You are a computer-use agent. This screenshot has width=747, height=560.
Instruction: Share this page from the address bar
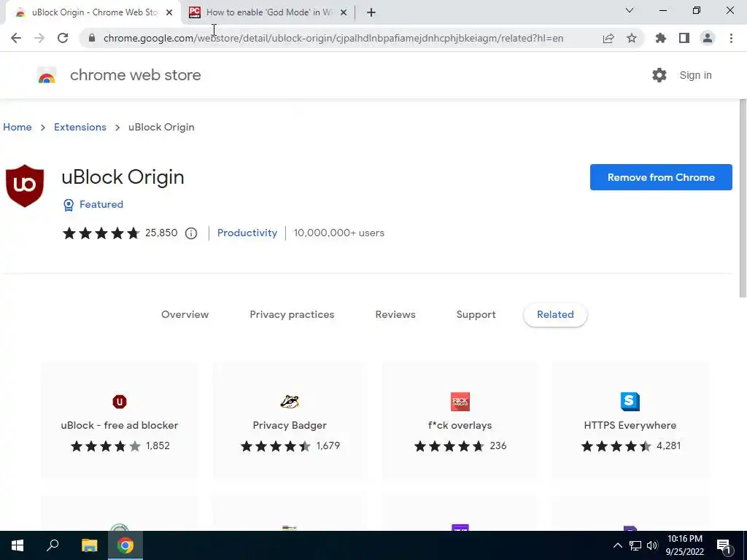click(608, 38)
